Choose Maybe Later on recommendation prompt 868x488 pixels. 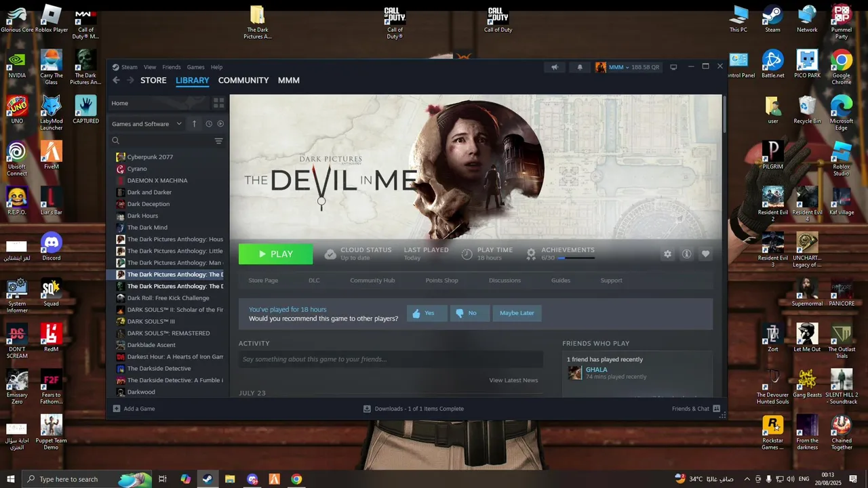coord(517,313)
